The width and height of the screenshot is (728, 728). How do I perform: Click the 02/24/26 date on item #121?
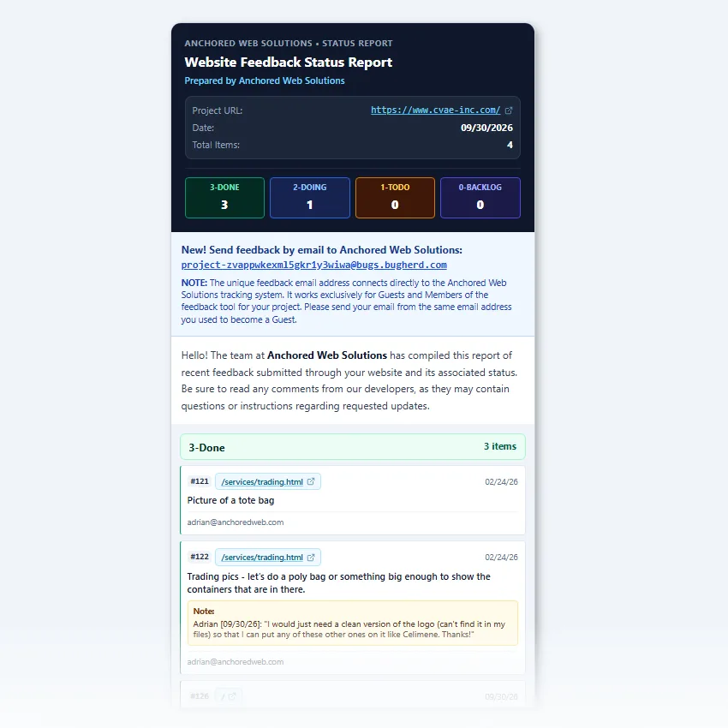tap(501, 482)
